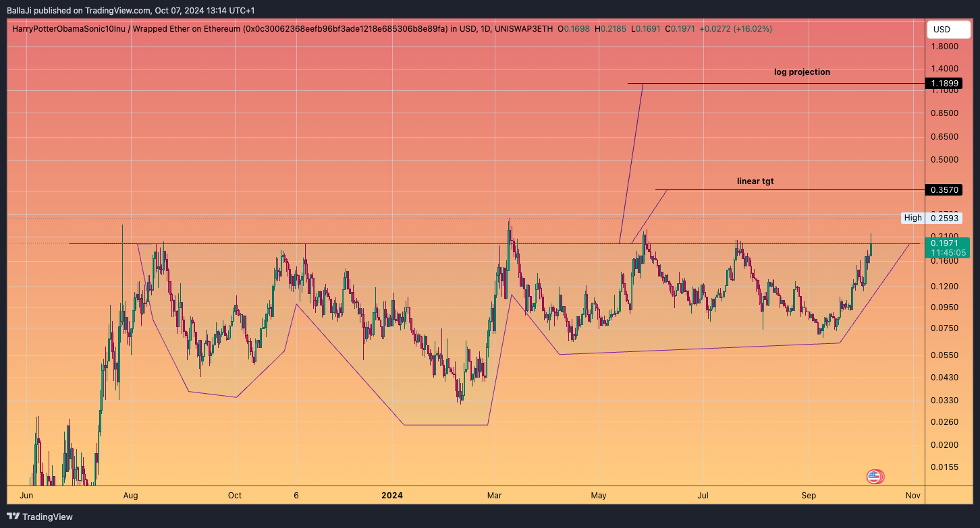Click the 0.0260 price axis tick
Screen dimensions: 980x528
tap(945, 422)
